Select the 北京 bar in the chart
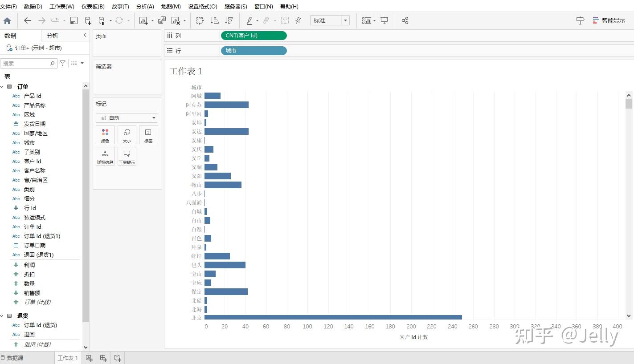This screenshot has height=364, width=634. 333,317
